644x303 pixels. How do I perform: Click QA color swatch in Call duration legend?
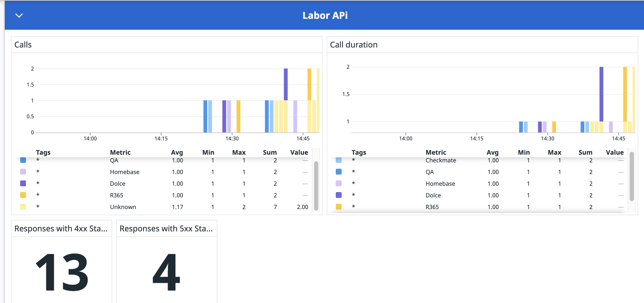[339, 172]
